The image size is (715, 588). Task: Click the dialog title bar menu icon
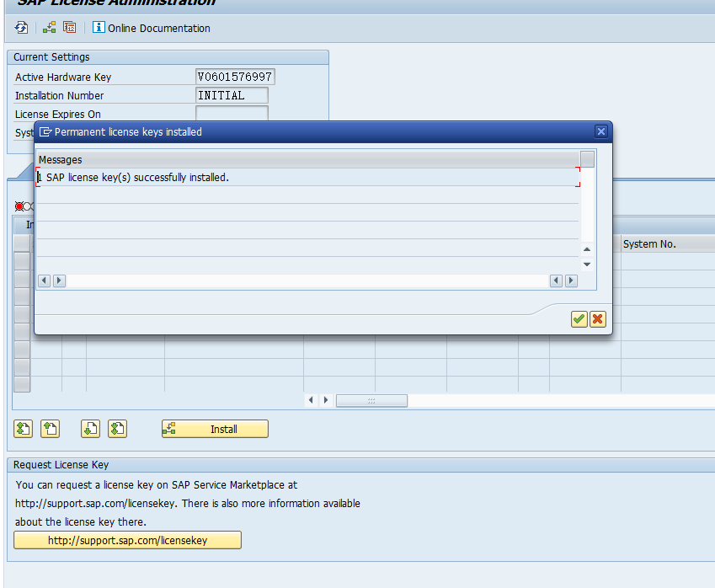(45, 131)
